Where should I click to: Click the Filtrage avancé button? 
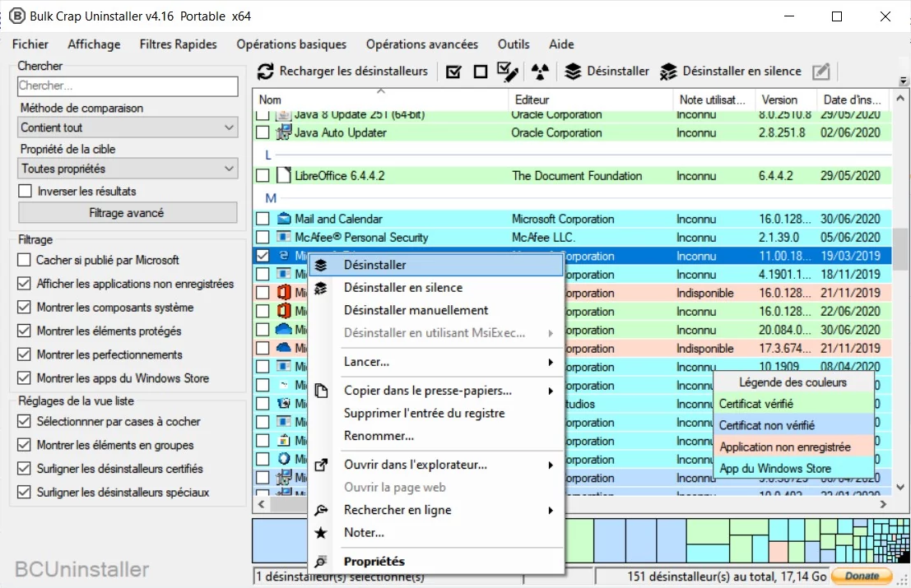(x=128, y=213)
